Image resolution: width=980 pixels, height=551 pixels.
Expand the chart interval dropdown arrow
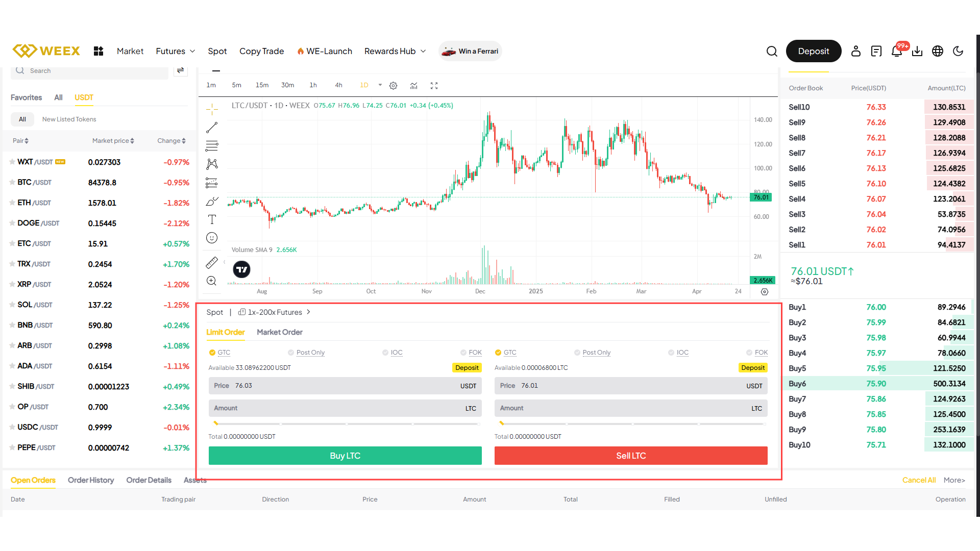[380, 85]
